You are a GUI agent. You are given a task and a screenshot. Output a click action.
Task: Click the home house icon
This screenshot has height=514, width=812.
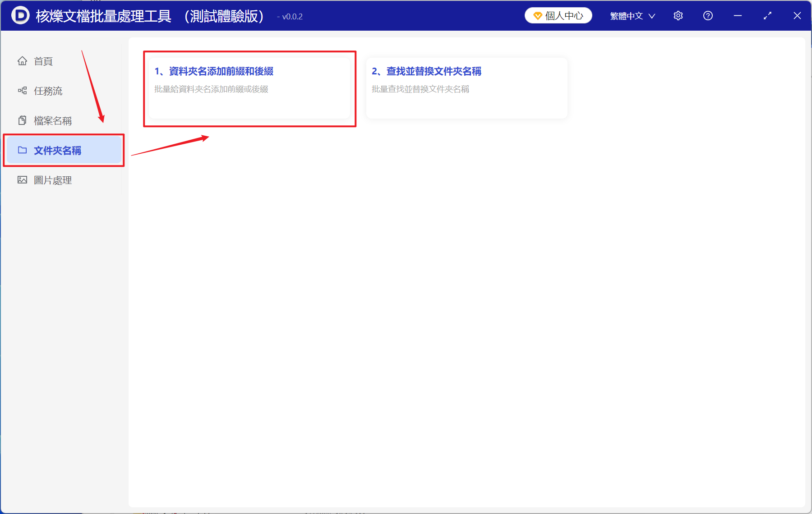click(x=22, y=60)
